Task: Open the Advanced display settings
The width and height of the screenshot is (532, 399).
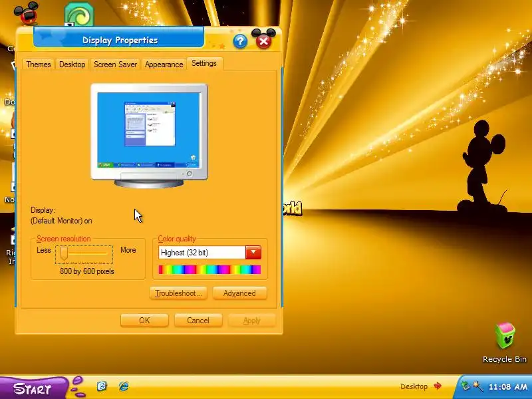Action: coord(239,293)
